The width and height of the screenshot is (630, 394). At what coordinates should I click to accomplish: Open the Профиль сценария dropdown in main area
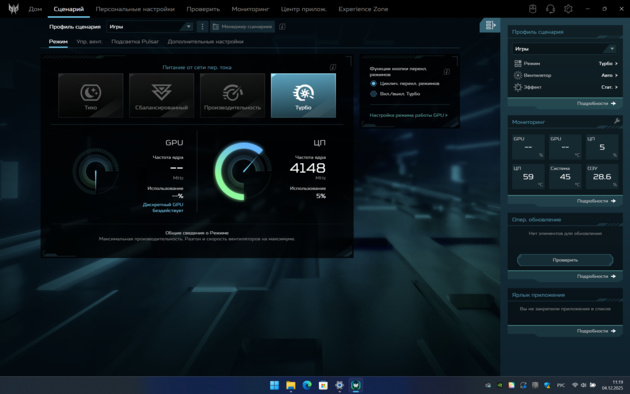[150, 27]
